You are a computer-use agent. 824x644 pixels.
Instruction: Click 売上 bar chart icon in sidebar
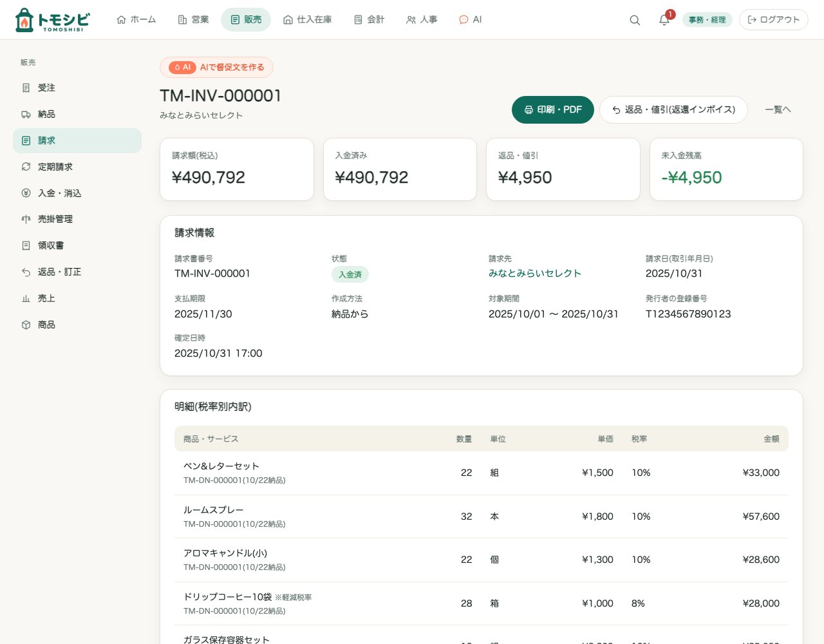point(26,298)
